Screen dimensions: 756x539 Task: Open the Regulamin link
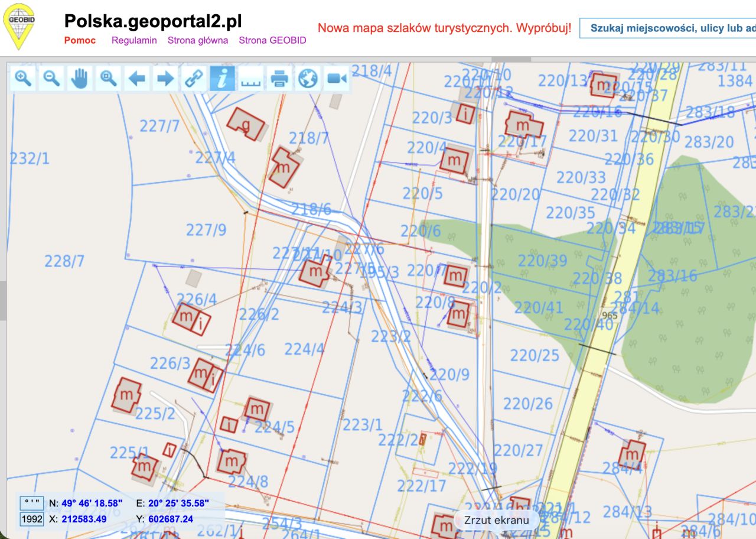click(134, 41)
